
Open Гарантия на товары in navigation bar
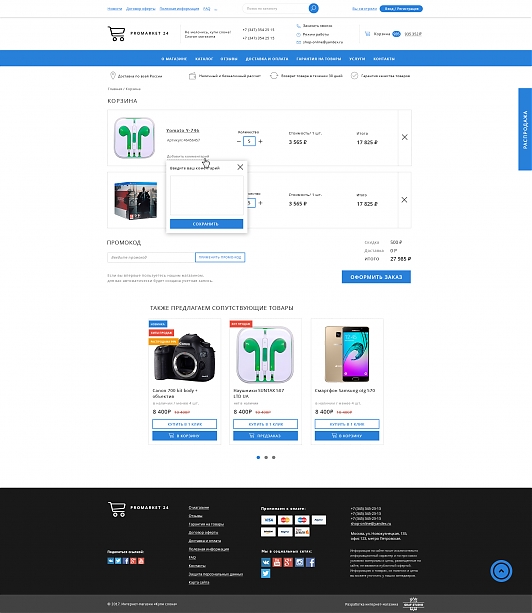[x=319, y=59]
